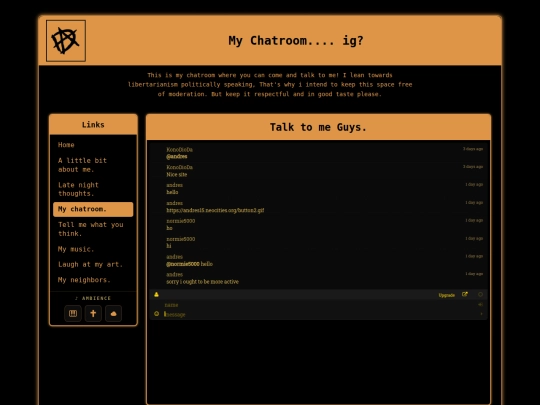Open the 'My music.' page
Viewport: 540px width, 405px height.
(76, 249)
